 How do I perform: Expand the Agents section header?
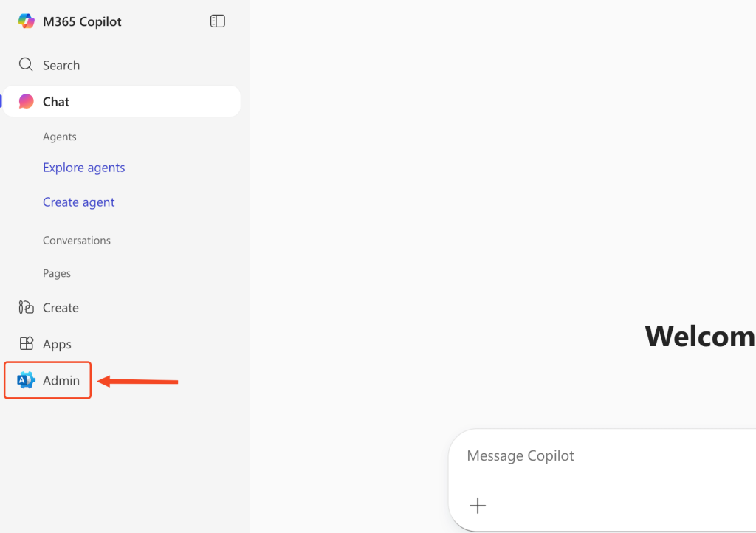[60, 137]
